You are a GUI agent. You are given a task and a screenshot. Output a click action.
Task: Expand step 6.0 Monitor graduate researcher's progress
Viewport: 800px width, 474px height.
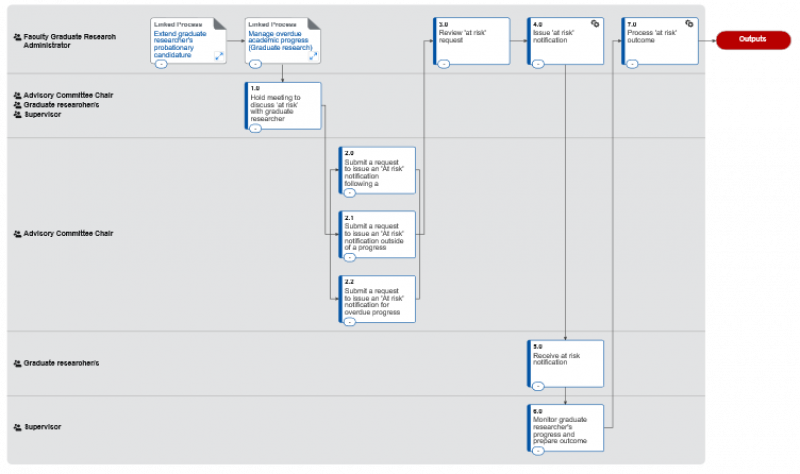point(538,451)
